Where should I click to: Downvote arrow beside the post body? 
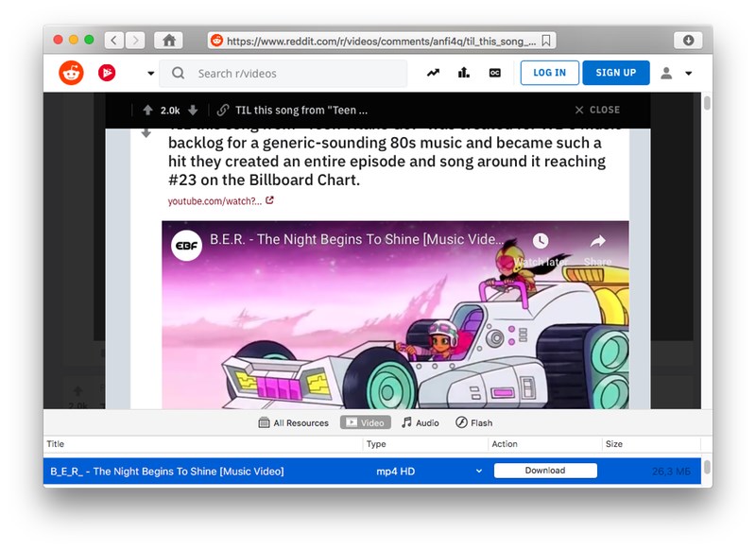pyautogui.click(x=146, y=133)
